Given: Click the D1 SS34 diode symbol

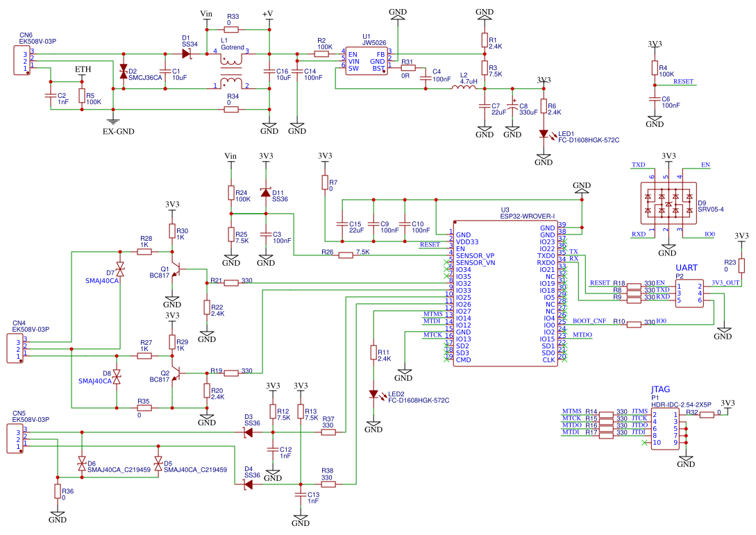Looking at the screenshot, I should (187, 54).
